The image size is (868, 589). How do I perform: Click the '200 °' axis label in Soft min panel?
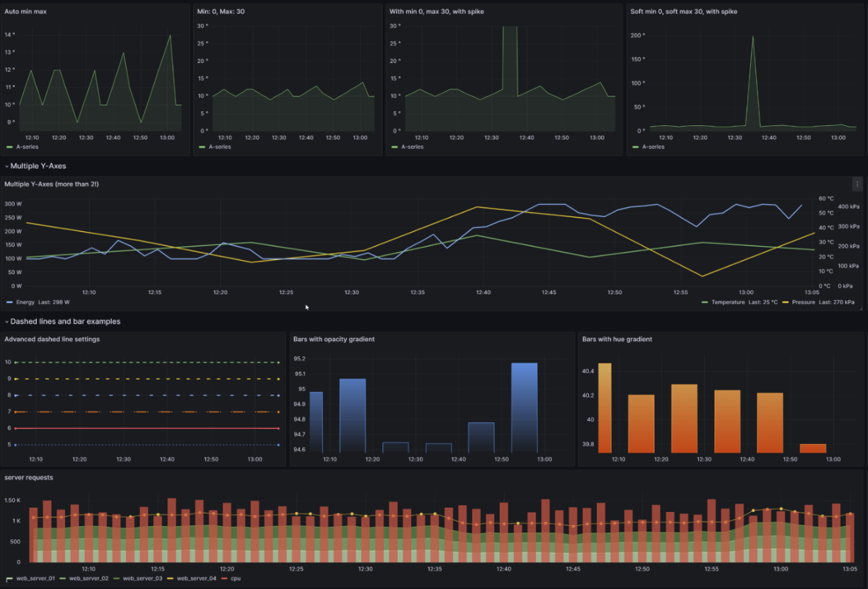pyautogui.click(x=638, y=35)
